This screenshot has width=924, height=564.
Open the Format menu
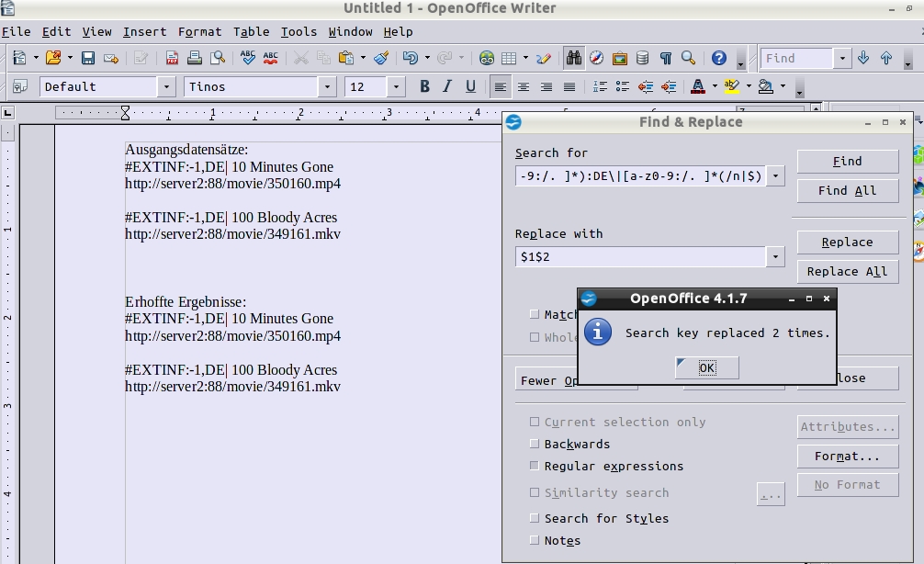[x=199, y=32]
